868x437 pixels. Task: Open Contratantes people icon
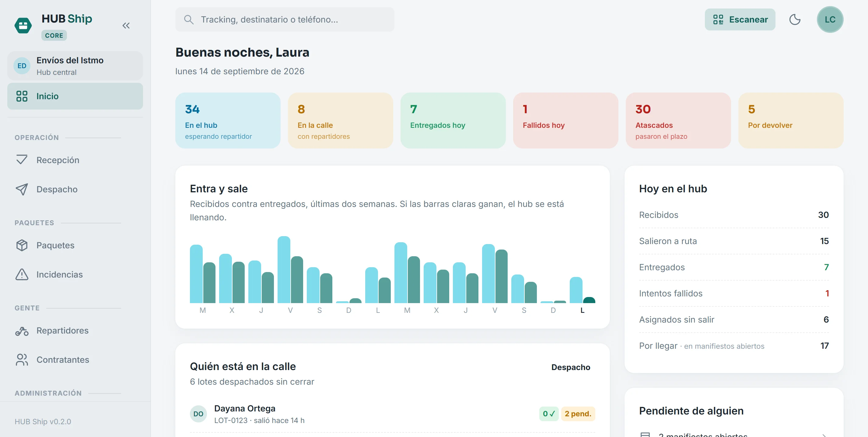[x=22, y=360]
